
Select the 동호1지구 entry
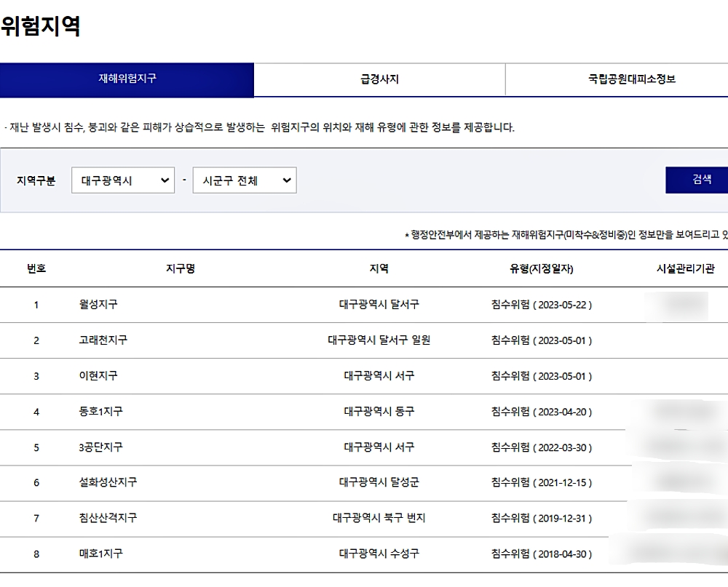(x=101, y=412)
